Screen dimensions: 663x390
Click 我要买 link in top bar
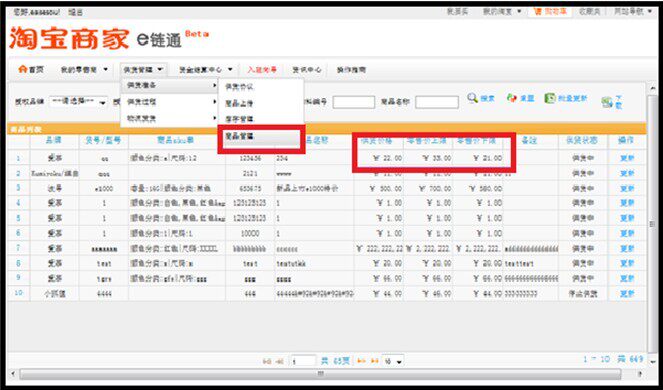tap(457, 11)
